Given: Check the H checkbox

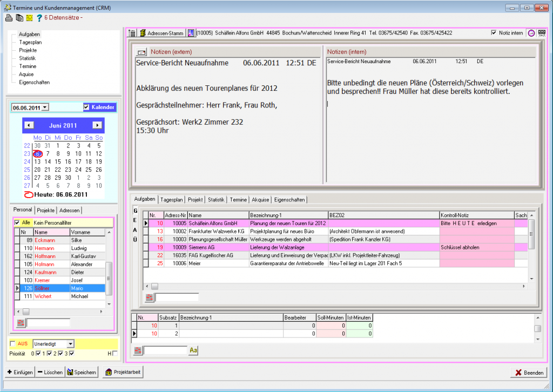Looking at the screenshot, I should click(115, 354).
